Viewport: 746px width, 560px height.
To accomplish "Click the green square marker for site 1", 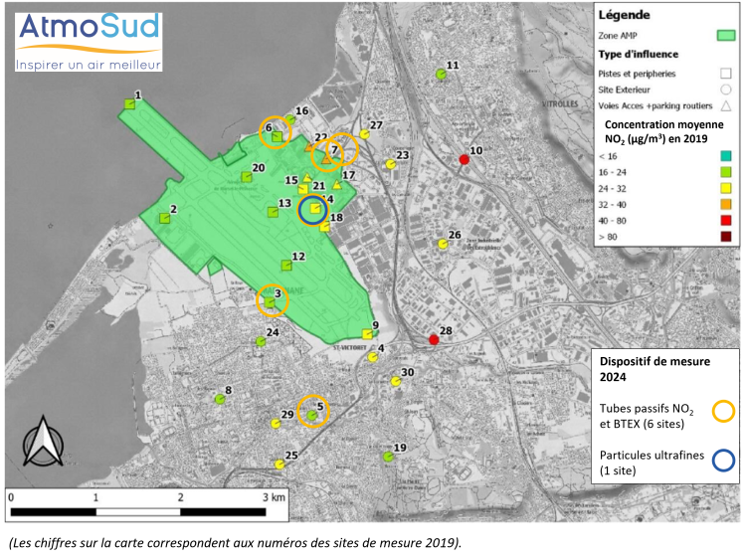I will coord(130,103).
